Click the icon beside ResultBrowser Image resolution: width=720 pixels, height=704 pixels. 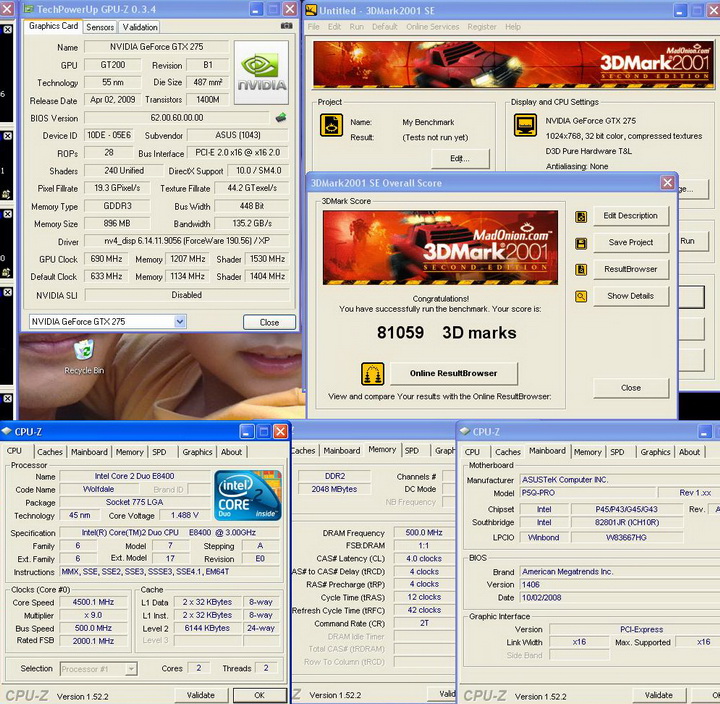[x=581, y=270]
